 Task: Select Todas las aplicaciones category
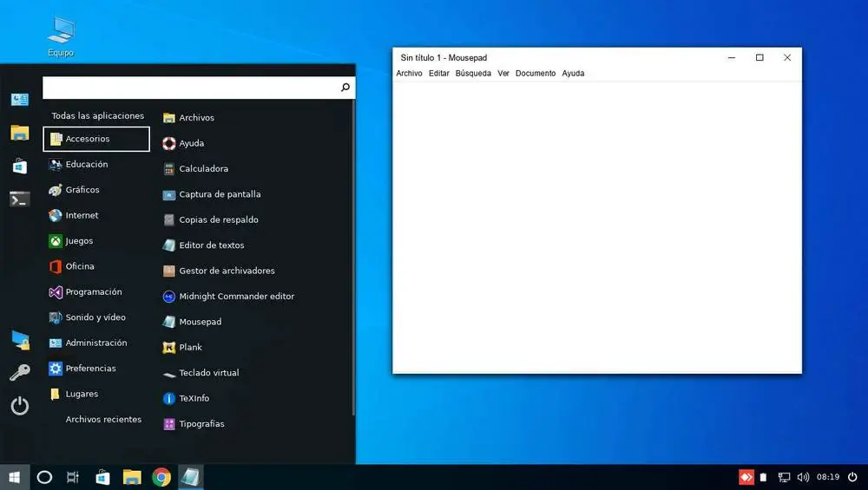tap(97, 115)
